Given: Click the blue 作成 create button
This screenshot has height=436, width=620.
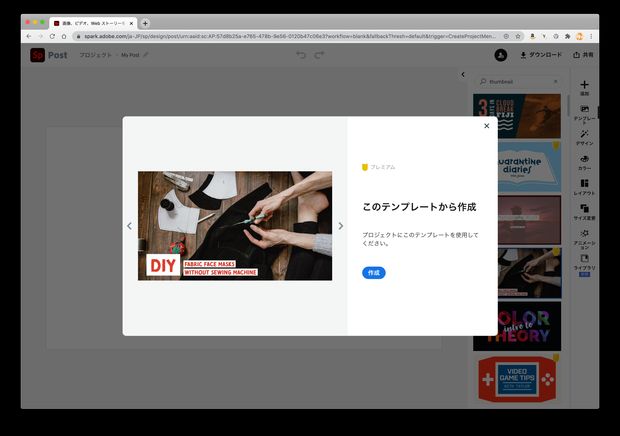Looking at the screenshot, I should 374,273.
